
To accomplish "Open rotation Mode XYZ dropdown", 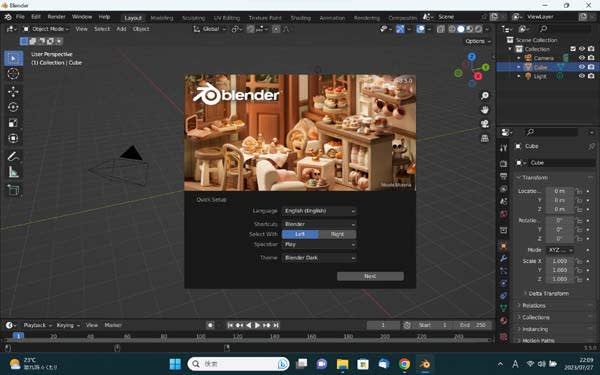I will [559, 250].
